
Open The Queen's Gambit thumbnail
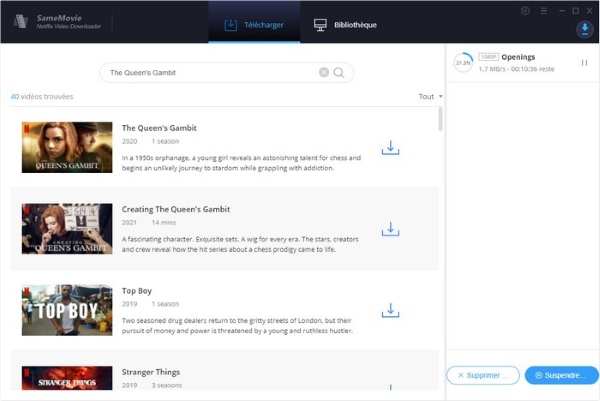pyautogui.click(x=67, y=147)
